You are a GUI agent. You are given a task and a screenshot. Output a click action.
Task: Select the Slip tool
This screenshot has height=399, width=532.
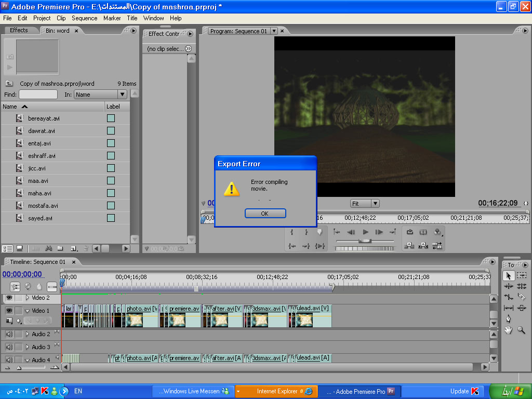coord(508,308)
